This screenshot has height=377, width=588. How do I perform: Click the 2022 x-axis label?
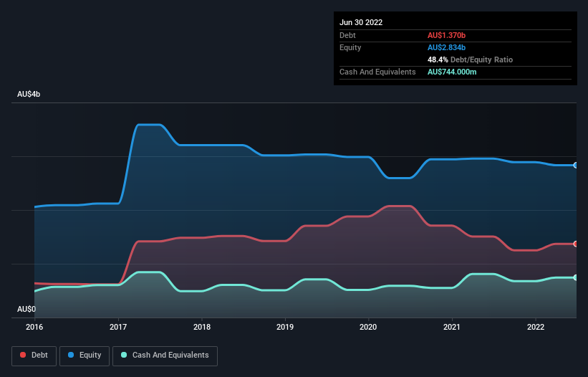tap(536, 327)
